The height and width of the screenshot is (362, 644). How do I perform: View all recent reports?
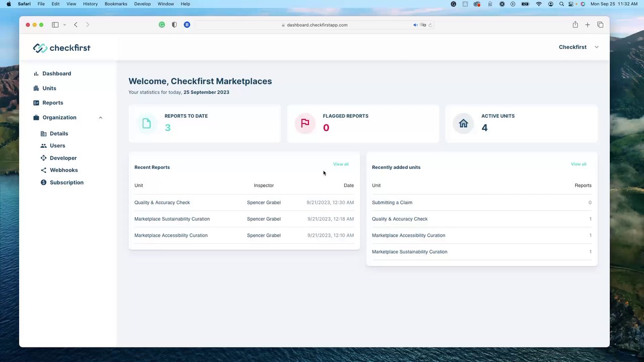(x=341, y=164)
